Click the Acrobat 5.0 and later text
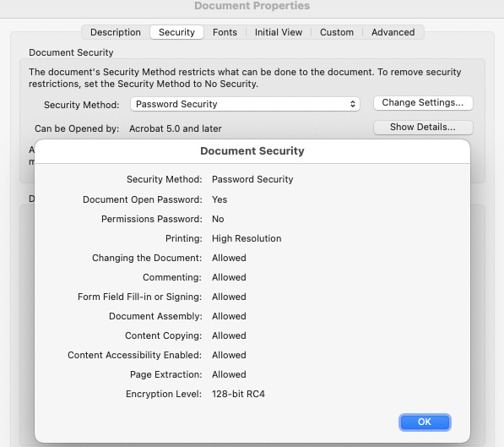Viewport: 504px width, 447px height. pyautogui.click(x=176, y=128)
